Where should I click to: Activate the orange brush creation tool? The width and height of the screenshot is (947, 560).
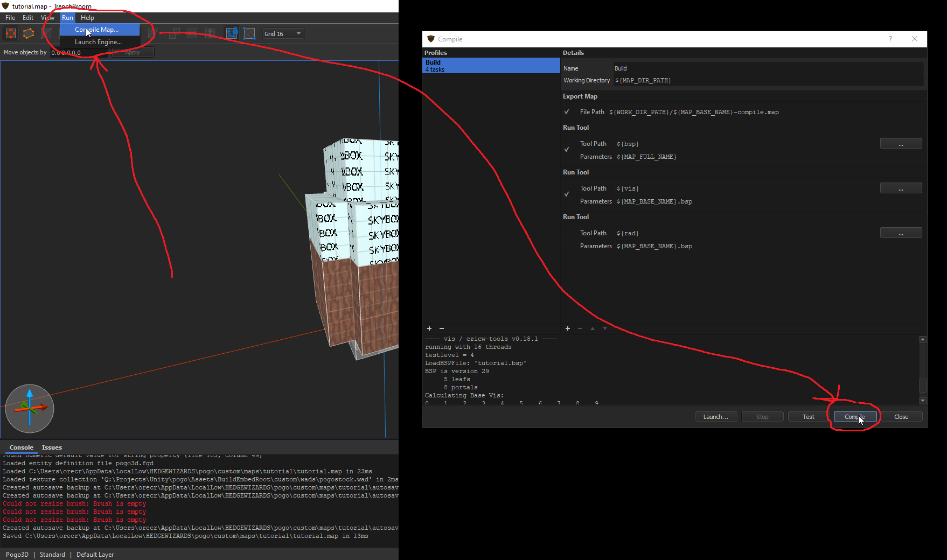click(x=29, y=33)
